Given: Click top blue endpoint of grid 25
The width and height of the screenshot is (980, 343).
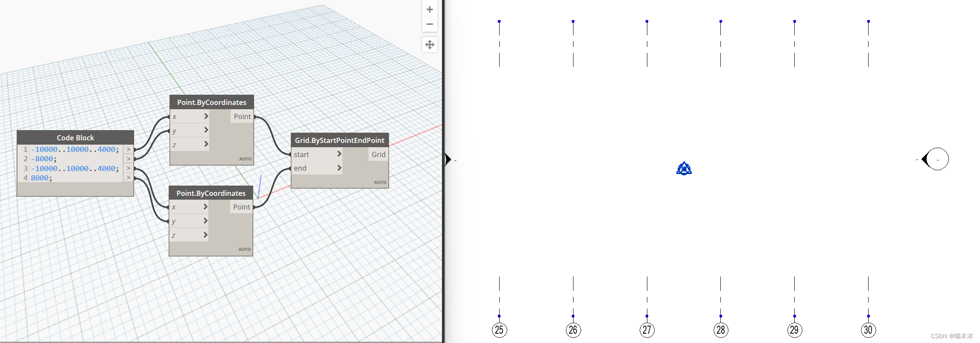Looking at the screenshot, I should point(499,21).
